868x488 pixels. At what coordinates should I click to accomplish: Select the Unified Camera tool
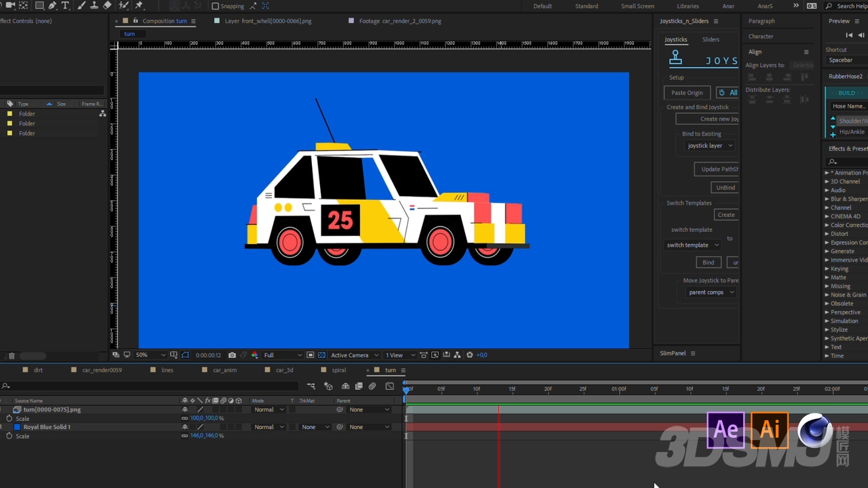coord(9,5)
